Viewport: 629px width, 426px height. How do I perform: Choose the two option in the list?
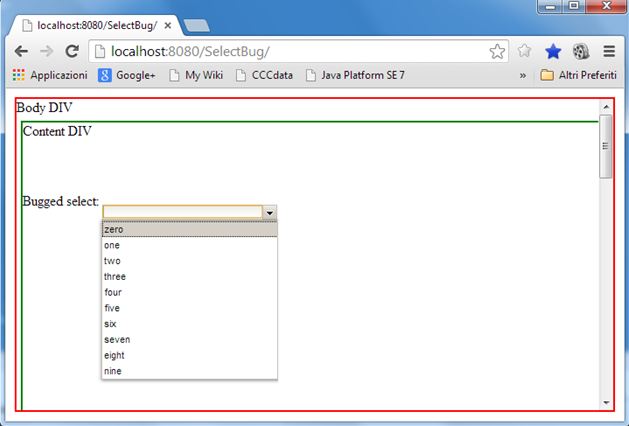point(189,261)
